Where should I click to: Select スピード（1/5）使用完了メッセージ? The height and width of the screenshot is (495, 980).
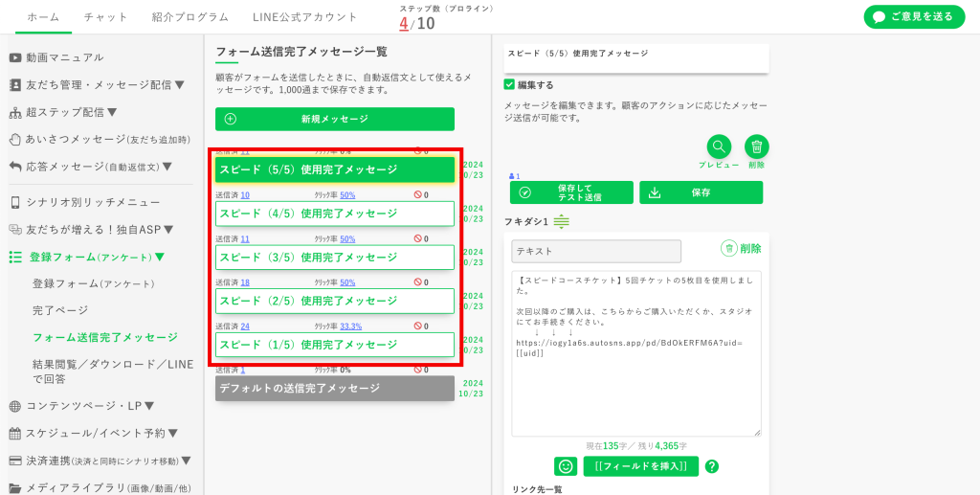[x=335, y=345]
